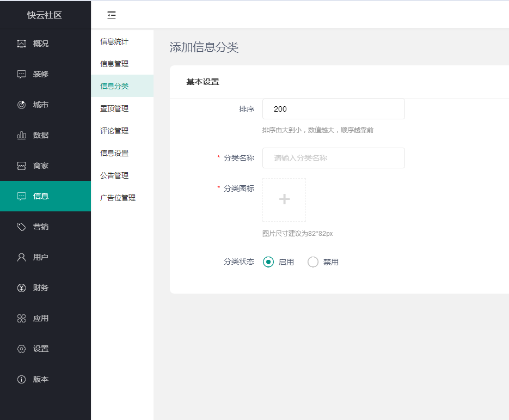Click the plus box to upload 分类图标

pyautogui.click(x=284, y=199)
